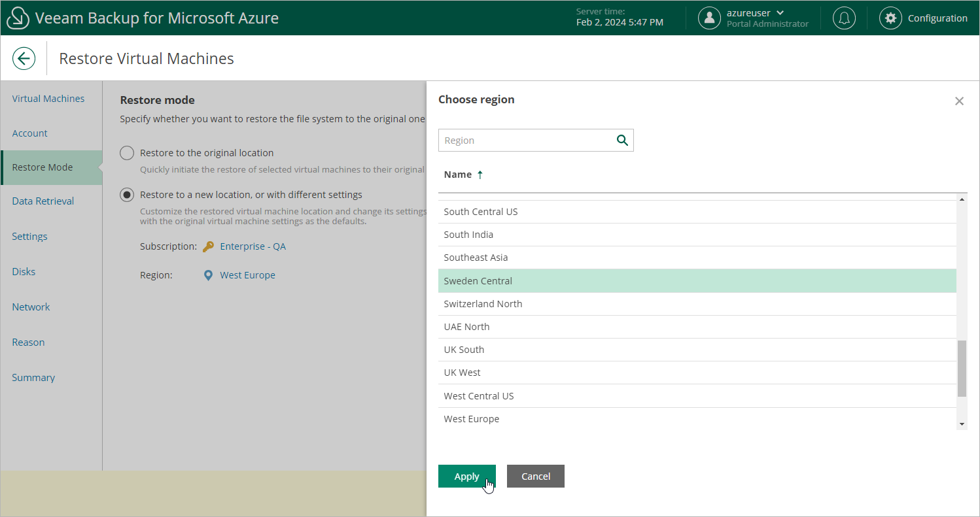Image resolution: width=980 pixels, height=517 pixels.
Task: Open the Account step
Action: click(29, 133)
